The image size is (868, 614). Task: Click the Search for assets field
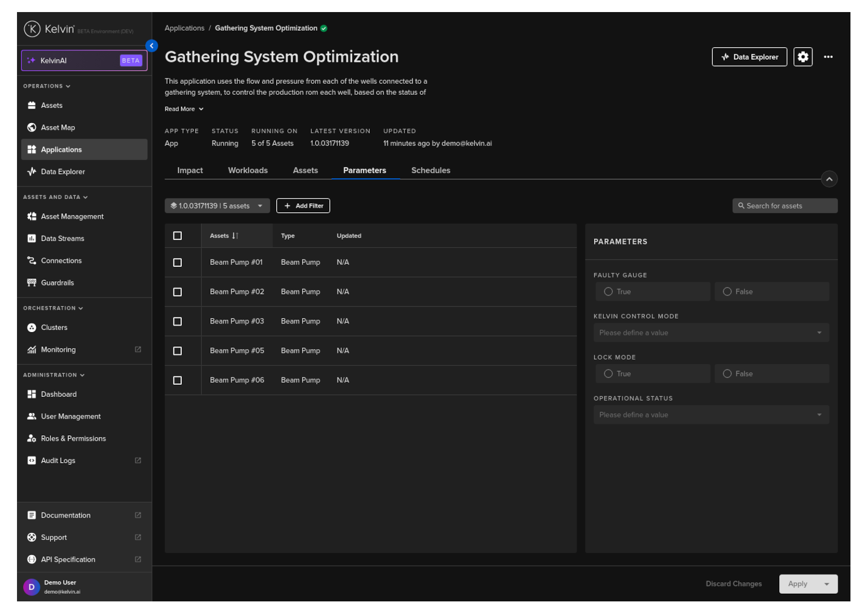click(785, 206)
